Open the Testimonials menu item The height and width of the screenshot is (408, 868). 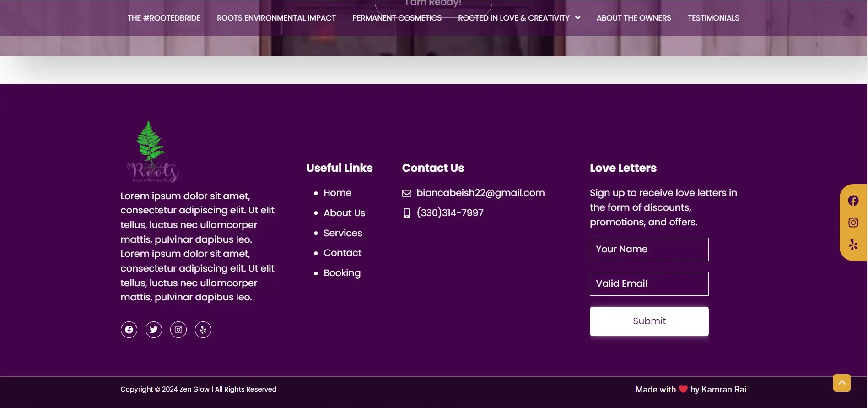tap(713, 18)
